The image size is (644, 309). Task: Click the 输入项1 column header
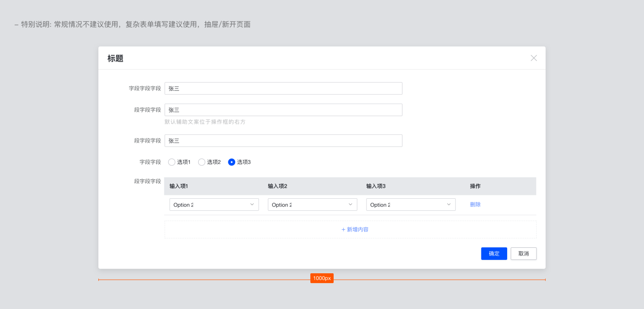(179, 186)
